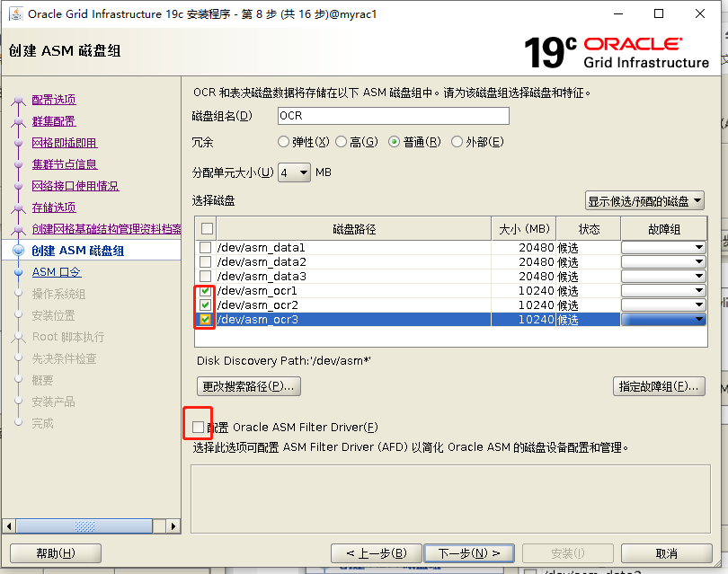Enable 配置 Oracle ASM Filter Driver checkbox
This screenshot has width=728, height=574.
(199, 427)
